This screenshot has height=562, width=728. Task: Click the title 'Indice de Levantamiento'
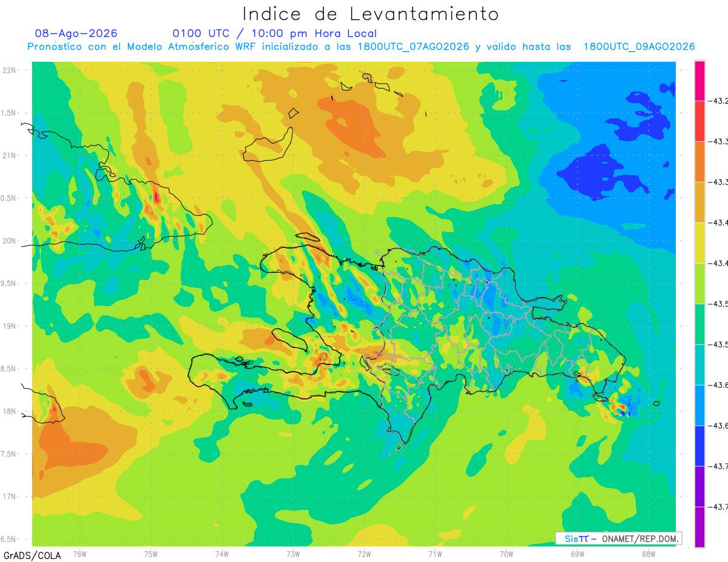[x=371, y=13]
